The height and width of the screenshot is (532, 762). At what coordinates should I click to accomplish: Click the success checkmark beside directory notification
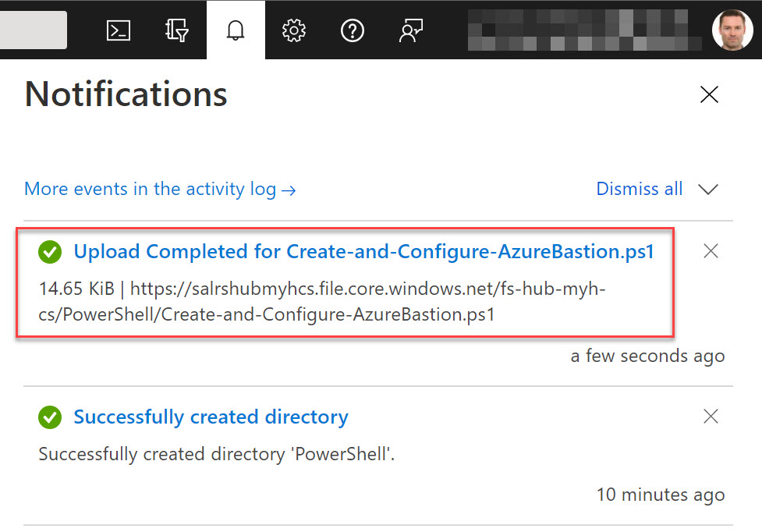(x=49, y=417)
